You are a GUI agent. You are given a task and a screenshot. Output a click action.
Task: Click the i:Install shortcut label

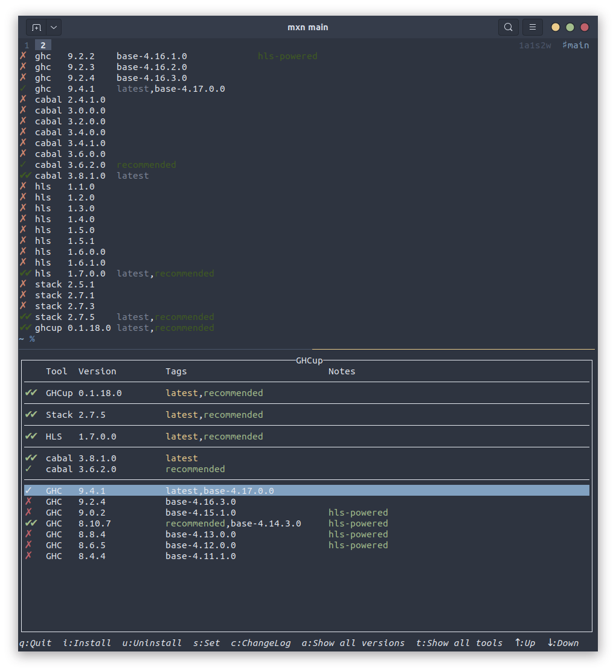coord(87,643)
